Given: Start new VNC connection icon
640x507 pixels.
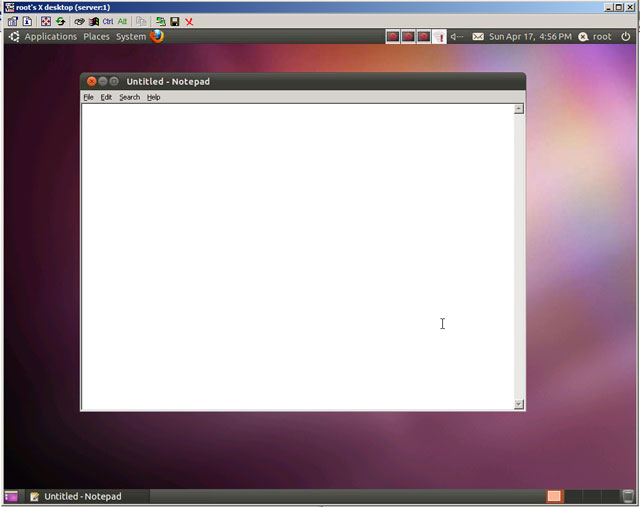Looking at the screenshot, I should click(160, 22).
